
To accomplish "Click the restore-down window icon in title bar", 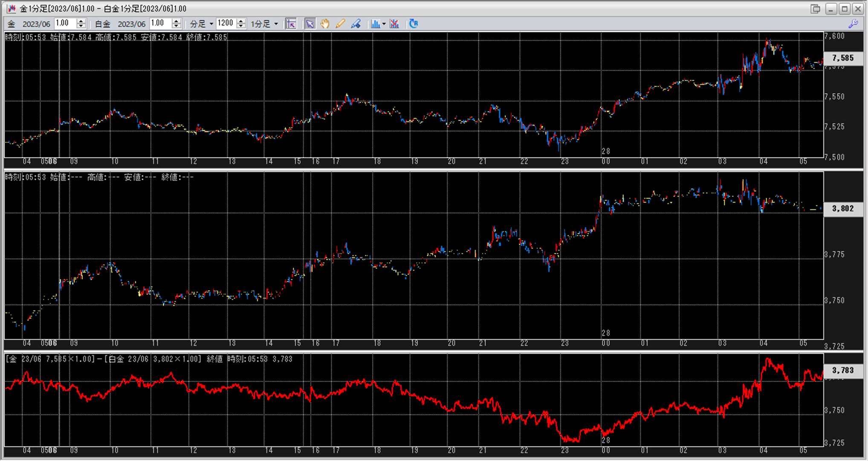I will pyautogui.click(x=816, y=9).
